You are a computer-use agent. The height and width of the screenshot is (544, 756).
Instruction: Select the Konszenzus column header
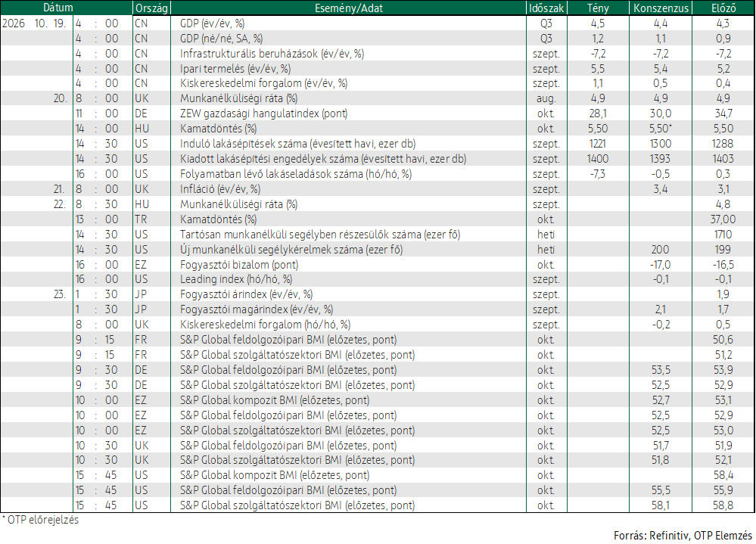[661, 8]
